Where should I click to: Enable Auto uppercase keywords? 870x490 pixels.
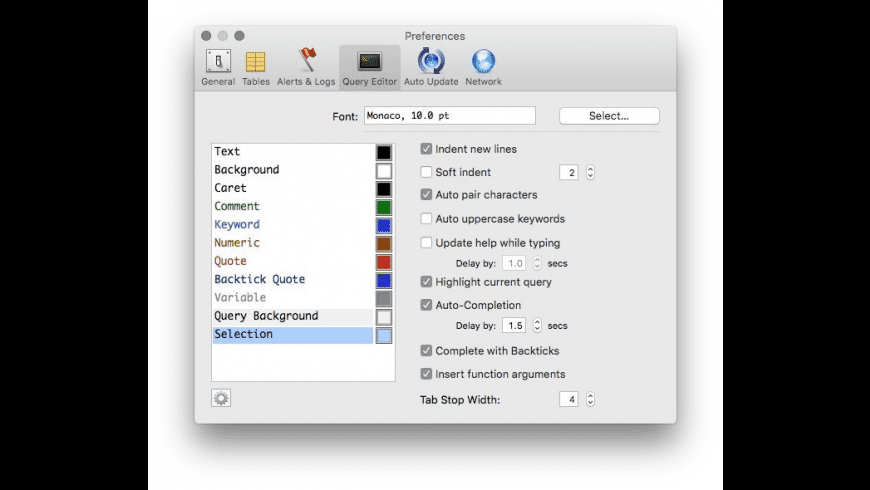pos(426,219)
